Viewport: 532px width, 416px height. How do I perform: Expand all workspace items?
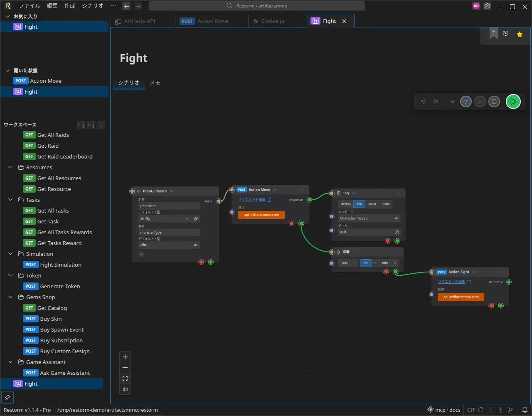[x=91, y=125]
